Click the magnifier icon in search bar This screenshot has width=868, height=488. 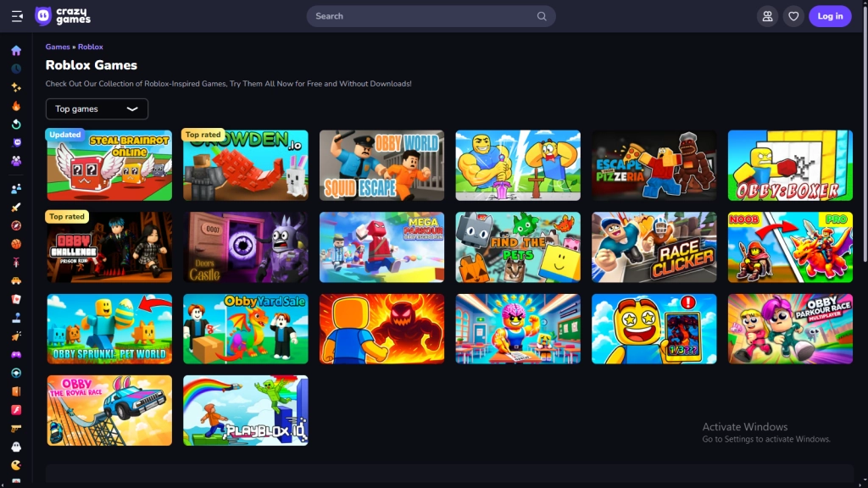pos(542,16)
